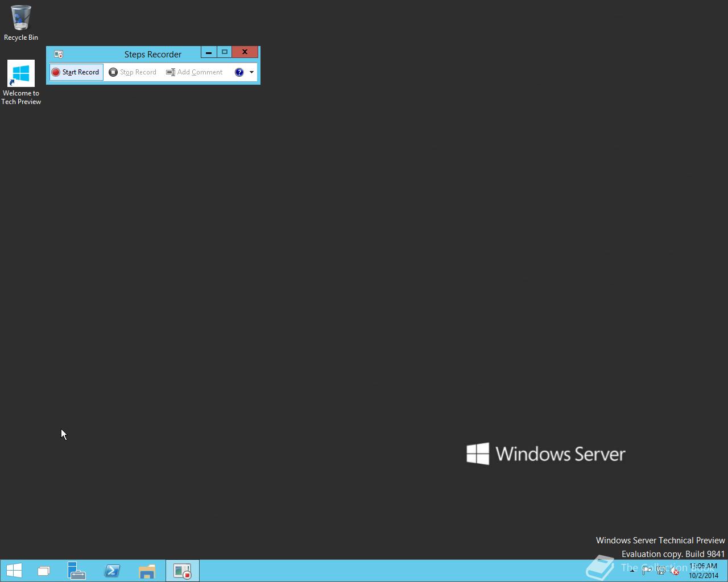Expand the dropdown arrow beside help
The height and width of the screenshot is (582, 728).
(251, 72)
